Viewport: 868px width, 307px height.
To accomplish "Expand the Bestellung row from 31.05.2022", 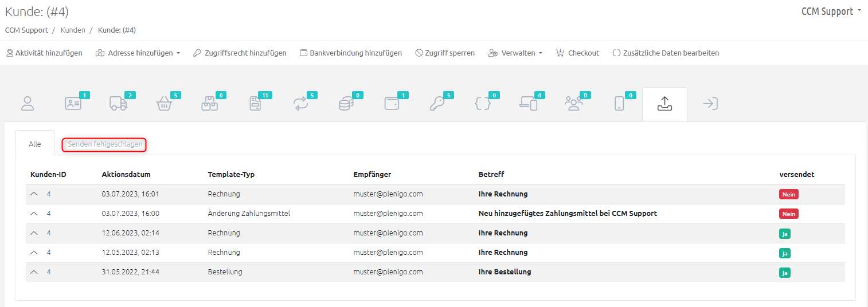I will click(x=34, y=272).
